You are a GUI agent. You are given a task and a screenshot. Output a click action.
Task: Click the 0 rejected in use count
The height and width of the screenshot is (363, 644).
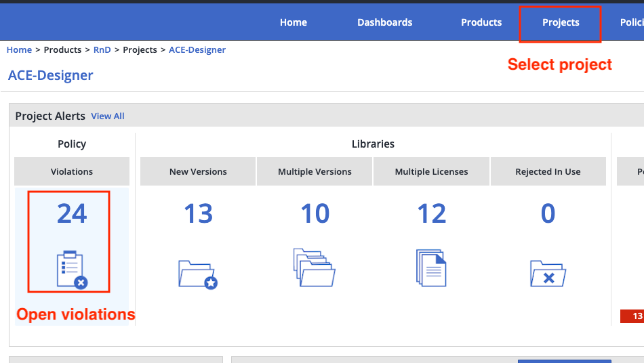pos(548,214)
